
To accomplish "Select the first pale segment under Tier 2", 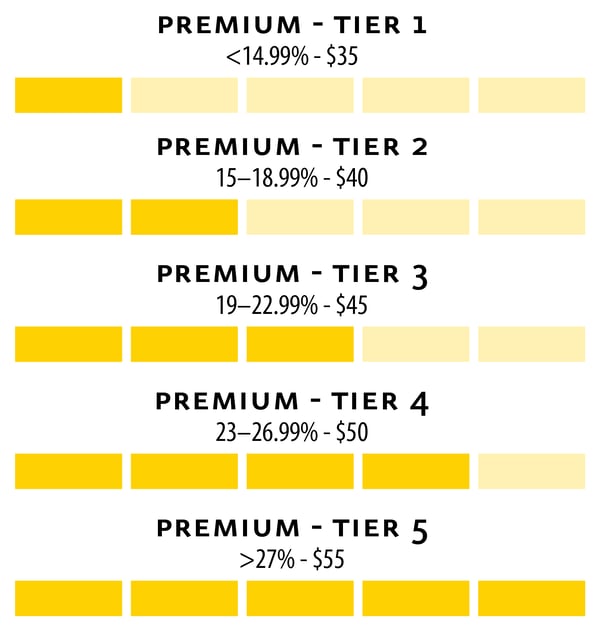I will (x=300, y=217).
